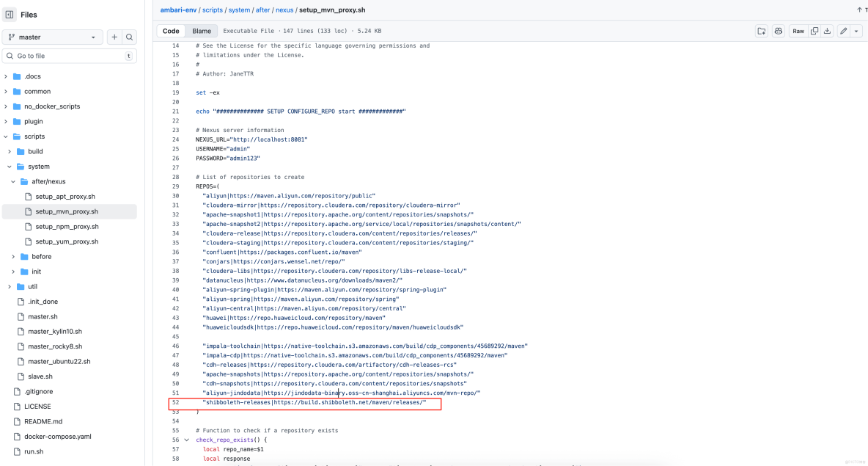
Task: Download setup_mvn_proxy.sh via the download icon
Action: [828, 32]
